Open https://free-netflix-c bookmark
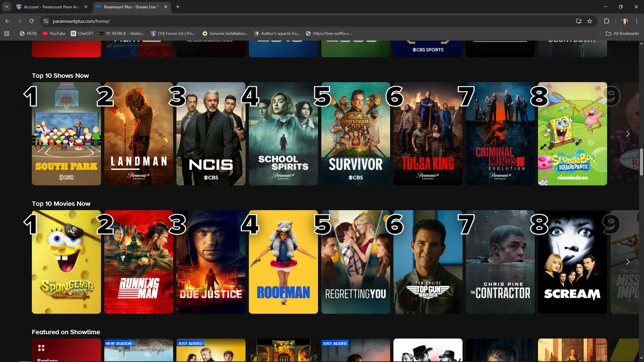The height and width of the screenshot is (362, 644). 329,34
